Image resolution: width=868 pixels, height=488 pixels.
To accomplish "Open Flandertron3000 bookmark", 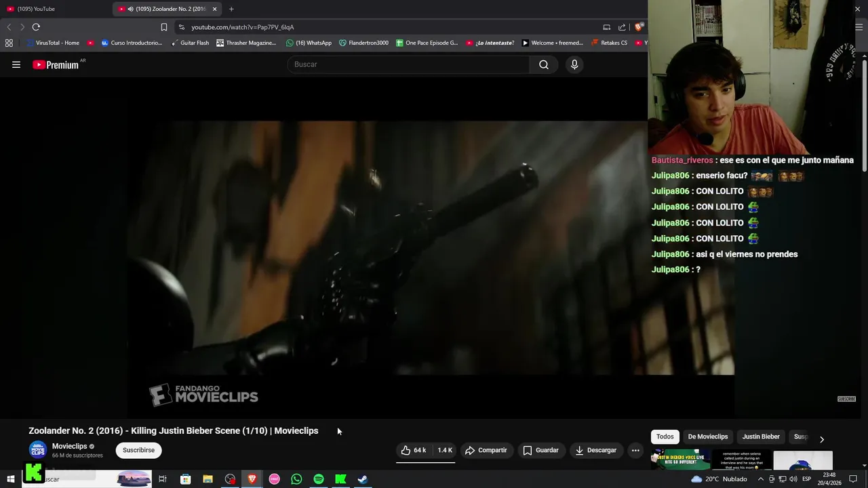I will click(x=363, y=43).
